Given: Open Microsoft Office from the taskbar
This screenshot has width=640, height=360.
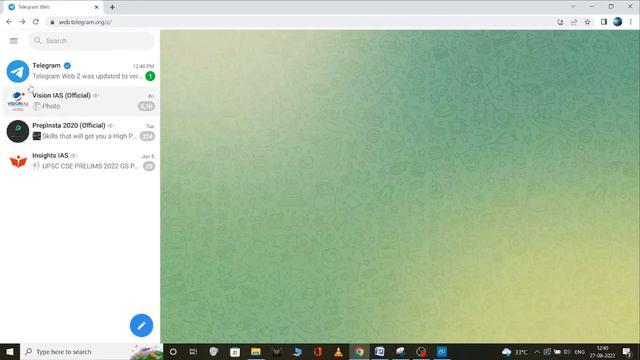Looking at the screenshot, I should [318, 351].
